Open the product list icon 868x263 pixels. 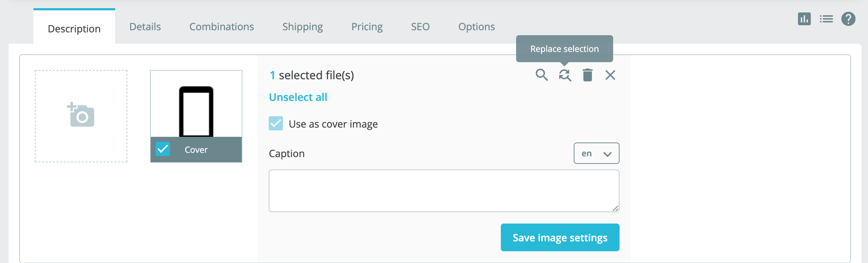(826, 19)
